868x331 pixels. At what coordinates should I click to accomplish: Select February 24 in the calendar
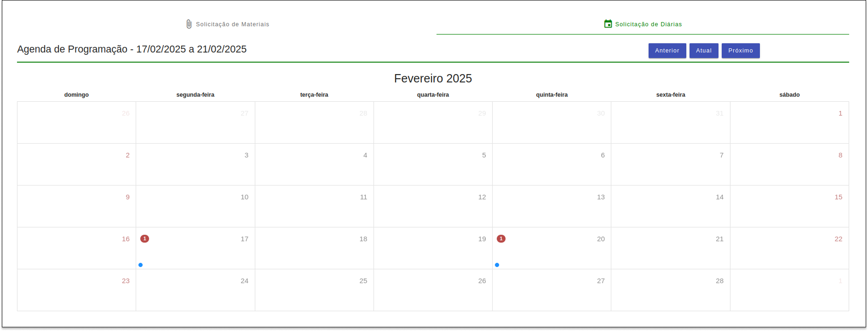pos(195,290)
